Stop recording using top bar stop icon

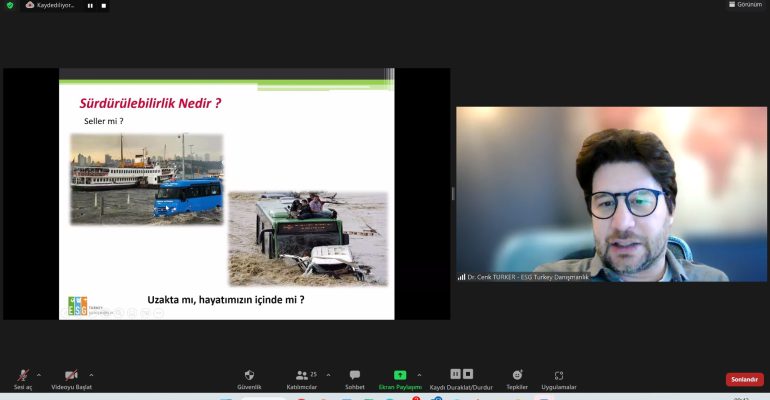click(x=102, y=5)
